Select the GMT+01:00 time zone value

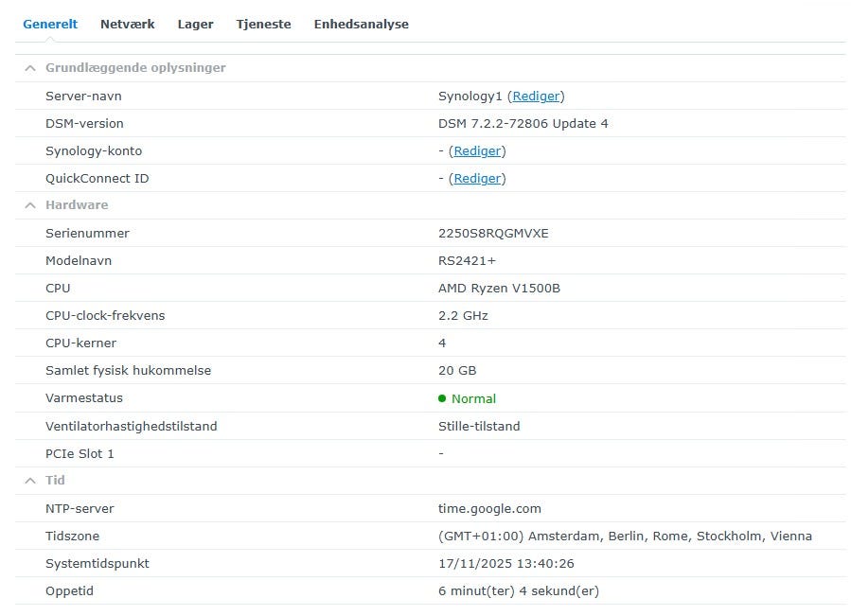pyautogui.click(x=625, y=537)
